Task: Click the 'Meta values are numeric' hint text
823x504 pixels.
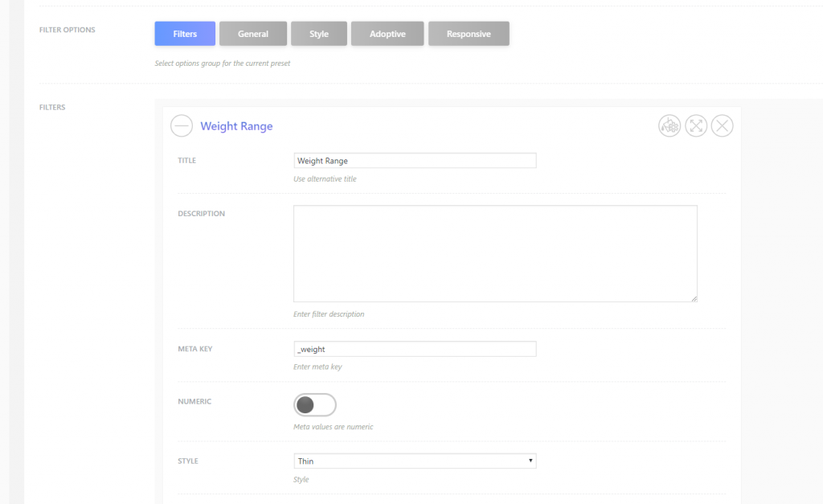Action: (334, 427)
